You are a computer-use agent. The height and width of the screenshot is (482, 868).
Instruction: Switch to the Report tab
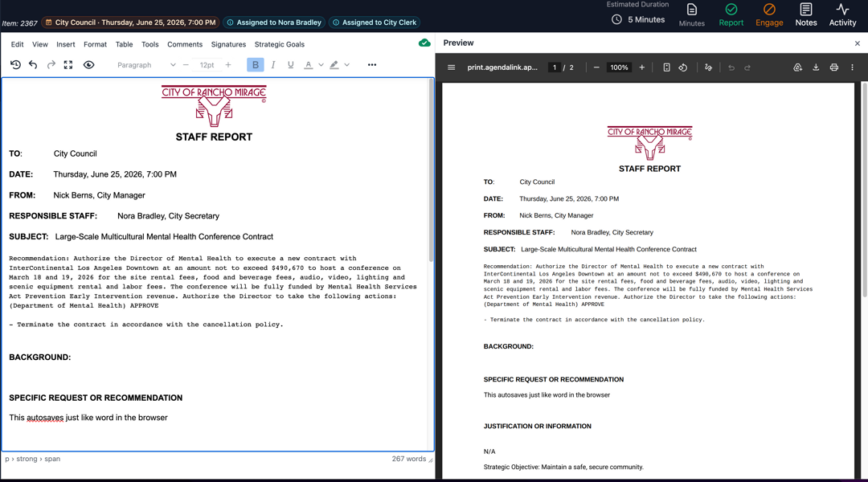click(x=731, y=15)
